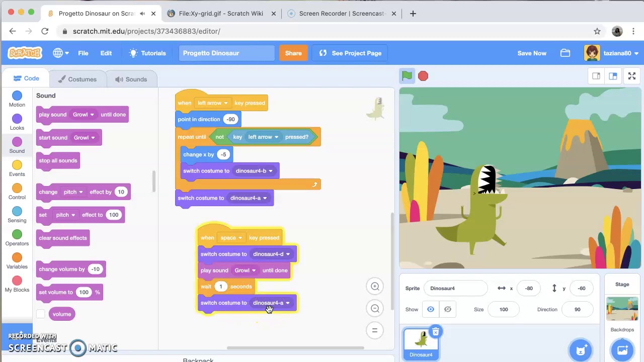This screenshot has width=644, height=362.
Task: Select the Operators block category
Action: [x=17, y=238]
